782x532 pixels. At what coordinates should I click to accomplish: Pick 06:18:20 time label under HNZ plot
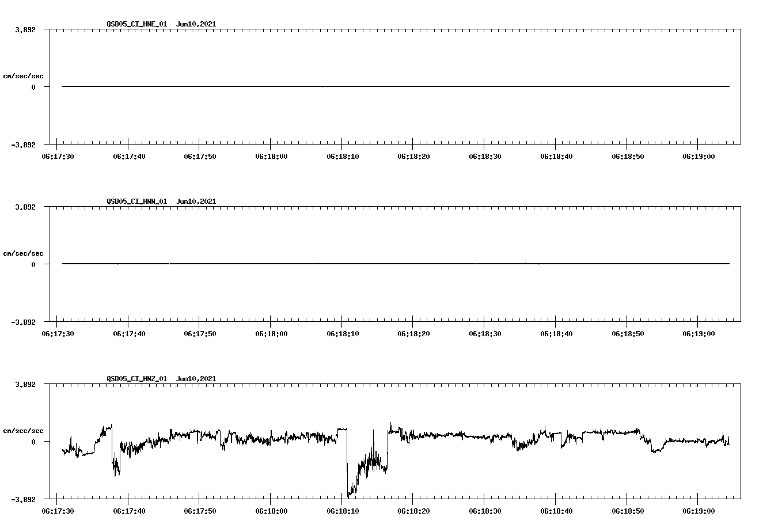(413, 511)
